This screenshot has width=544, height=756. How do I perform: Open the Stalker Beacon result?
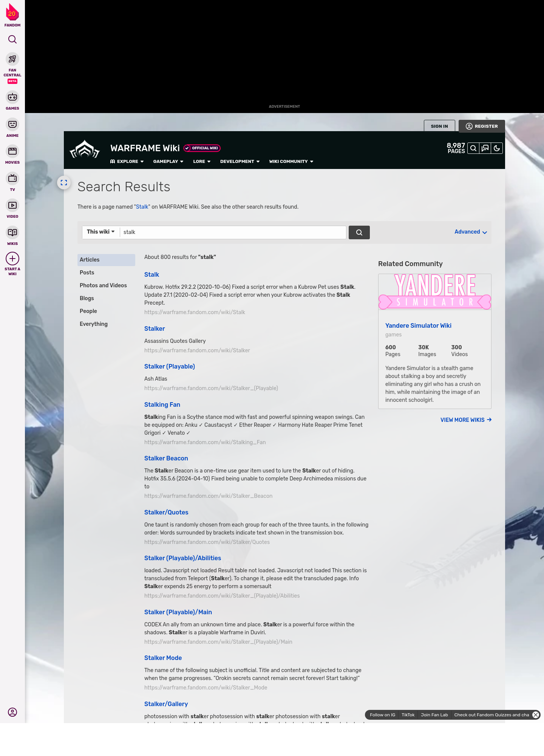[x=166, y=458]
